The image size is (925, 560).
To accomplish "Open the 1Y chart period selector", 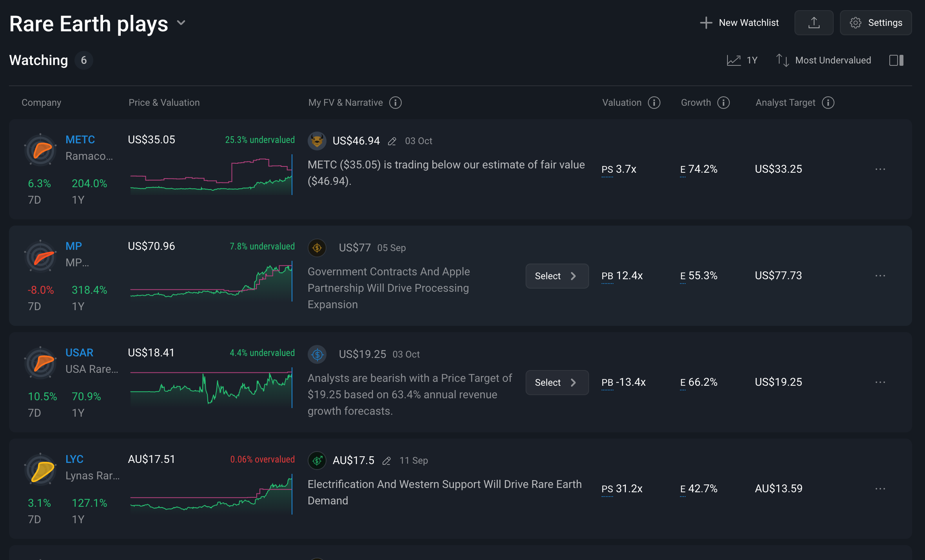I will (742, 60).
